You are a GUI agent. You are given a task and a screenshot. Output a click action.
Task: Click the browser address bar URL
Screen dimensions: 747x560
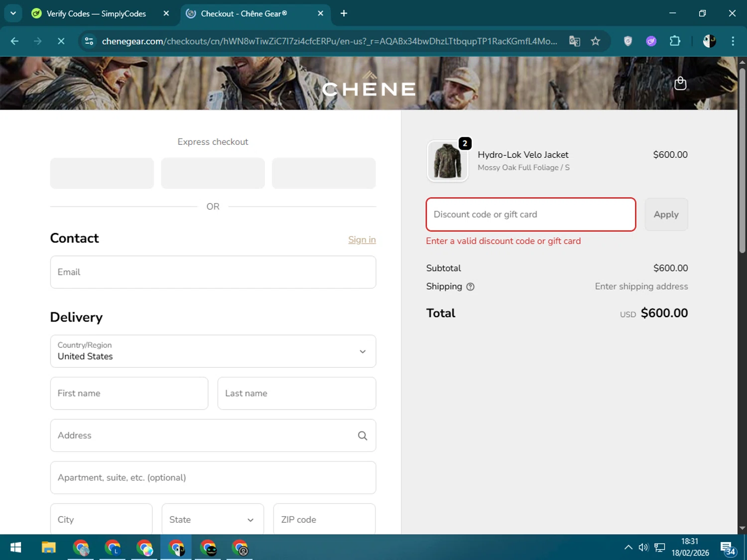point(329,41)
